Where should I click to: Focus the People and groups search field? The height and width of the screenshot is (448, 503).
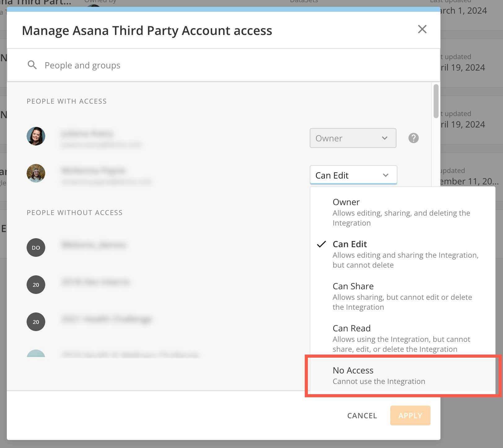(223, 65)
